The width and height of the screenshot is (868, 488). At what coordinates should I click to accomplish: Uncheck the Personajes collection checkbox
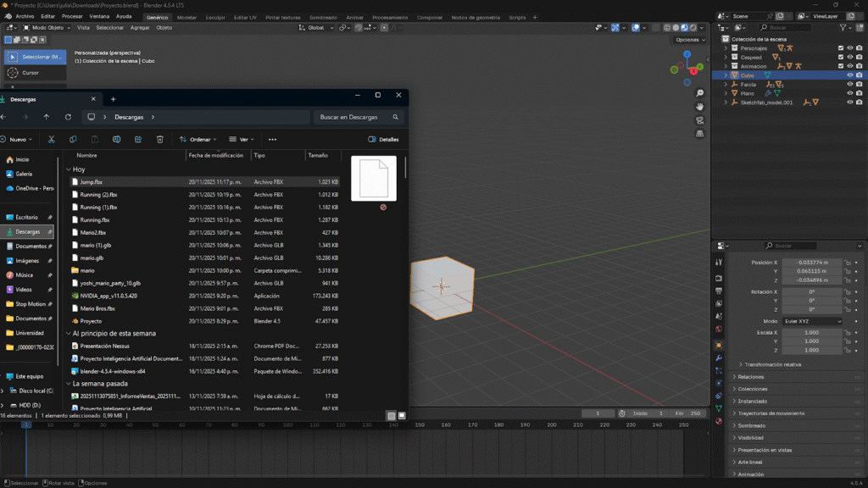840,48
